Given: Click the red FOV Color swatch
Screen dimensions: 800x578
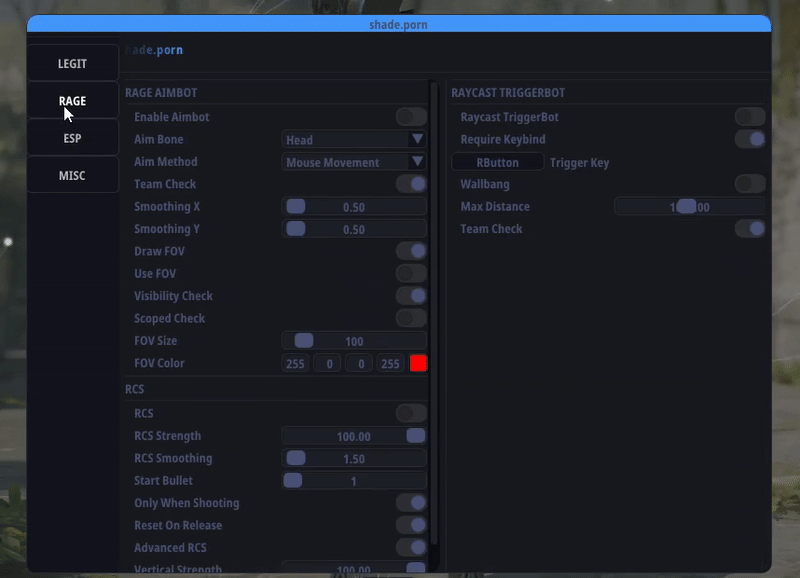Looking at the screenshot, I should point(418,363).
